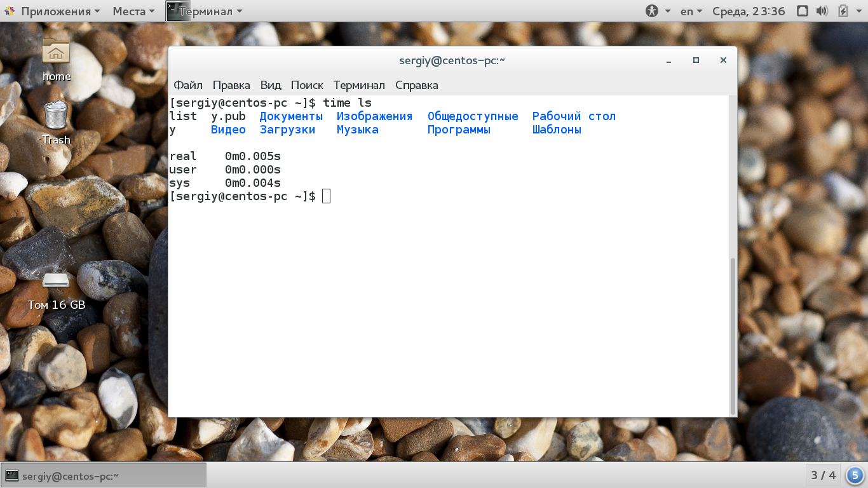Close the terminal window
This screenshot has width=868, height=488.
click(723, 60)
